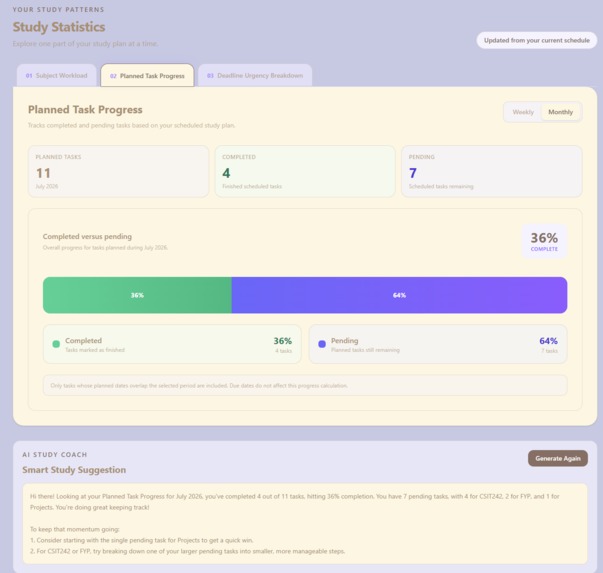
Task: Click the Completed 36% legend card
Action: coord(172,344)
